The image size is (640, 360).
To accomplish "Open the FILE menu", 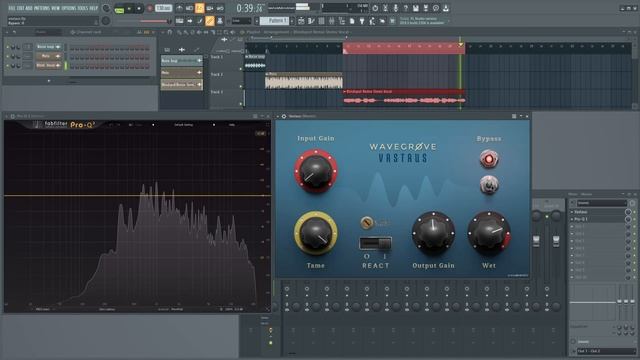I will [x=12, y=8].
